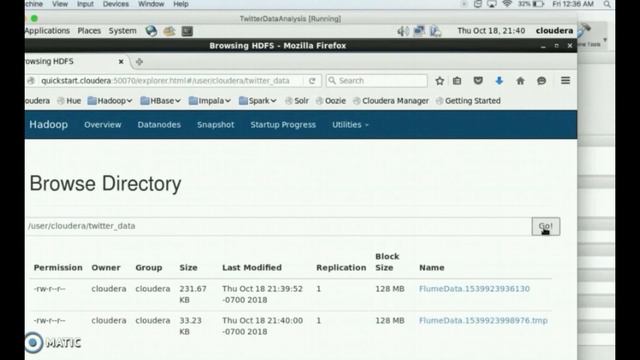Click the Last Modified column header
The height and width of the screenshot is (360, 640).
(252, 268)
